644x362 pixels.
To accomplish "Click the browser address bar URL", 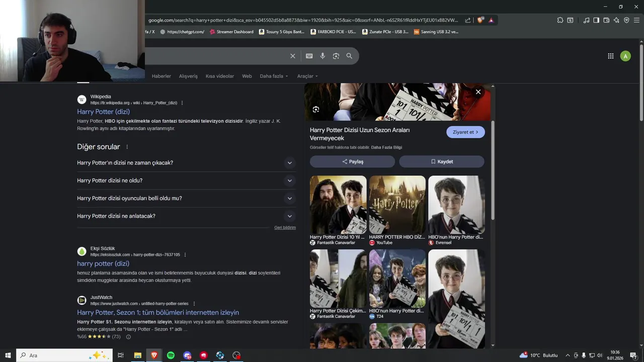I will (x=303, y=20).
